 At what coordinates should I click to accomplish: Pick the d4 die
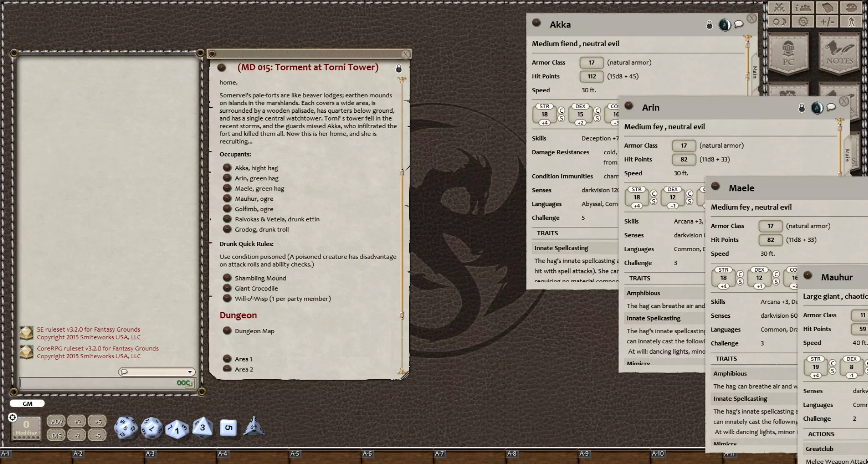(x=254, y=426)
